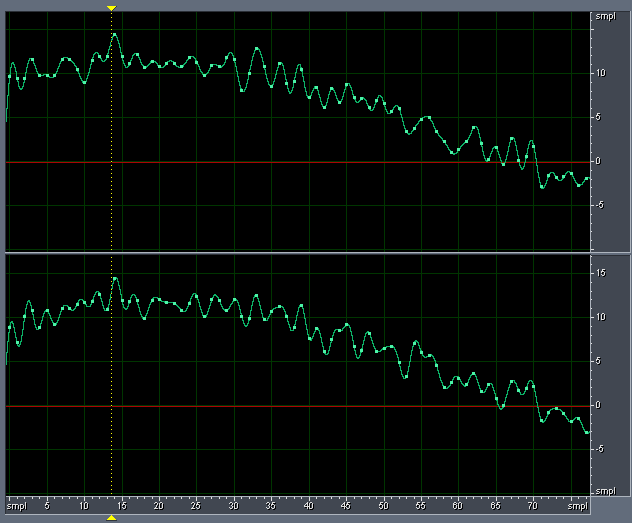
Task: Click the 10 label on lower channel amplitude ruler
Action: point(601,317)
